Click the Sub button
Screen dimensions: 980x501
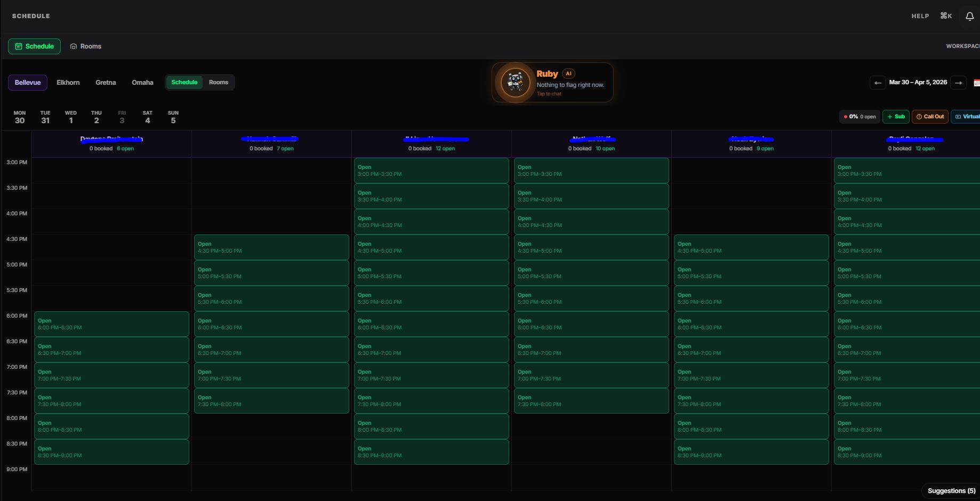pos(896,116)
